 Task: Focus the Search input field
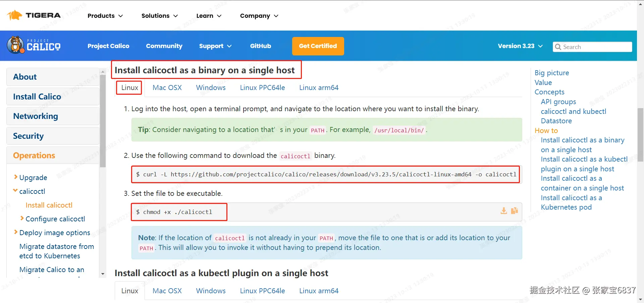pyautogui.click(x=592, y=47)
